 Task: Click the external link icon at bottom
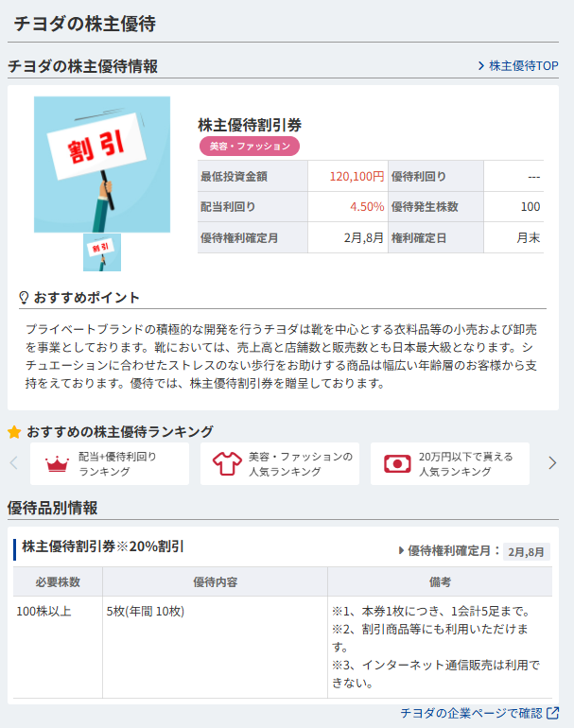[552, 713]
